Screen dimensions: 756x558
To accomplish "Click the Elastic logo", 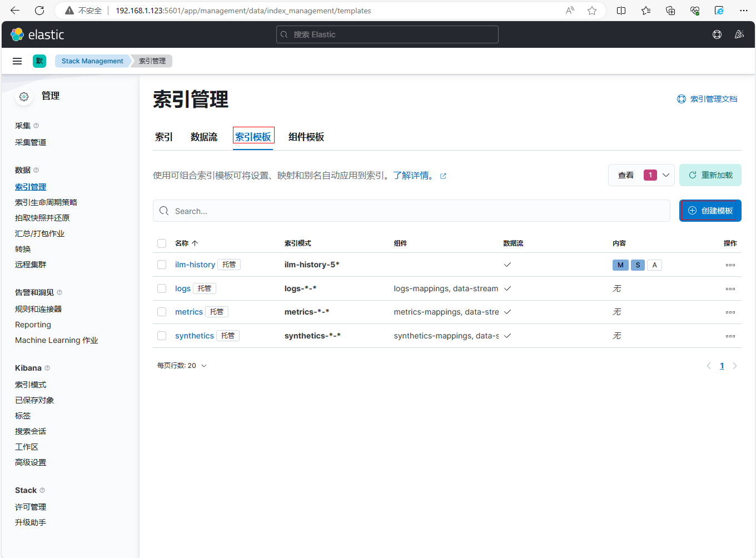I will [x=37, y=34].
